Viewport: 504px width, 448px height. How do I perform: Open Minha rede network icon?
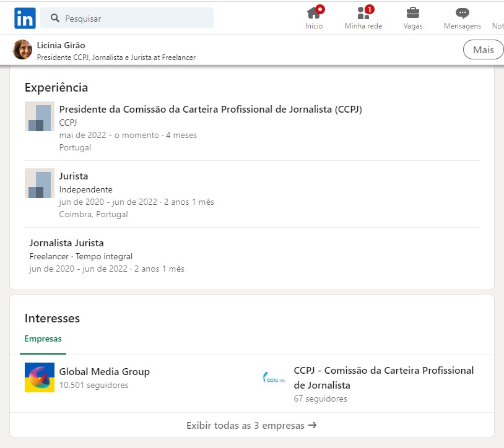(363, 13)
